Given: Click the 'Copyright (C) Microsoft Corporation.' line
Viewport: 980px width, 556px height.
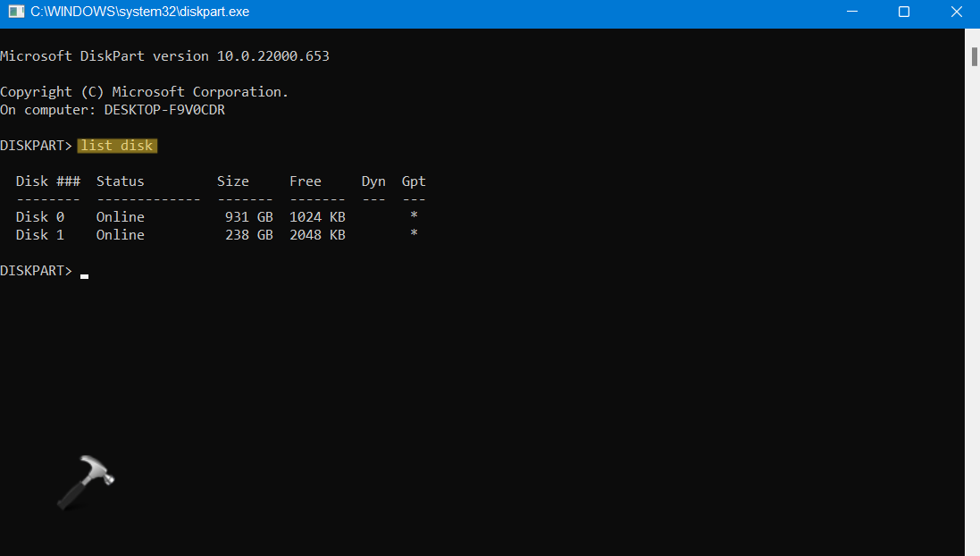Looking at the screenshot, I should click(x=144, y=92).
